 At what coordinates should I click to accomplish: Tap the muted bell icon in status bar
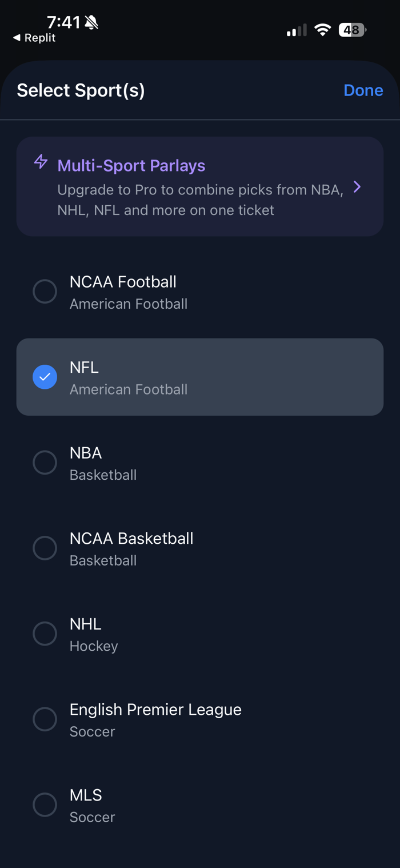click(x=91, y=22)
